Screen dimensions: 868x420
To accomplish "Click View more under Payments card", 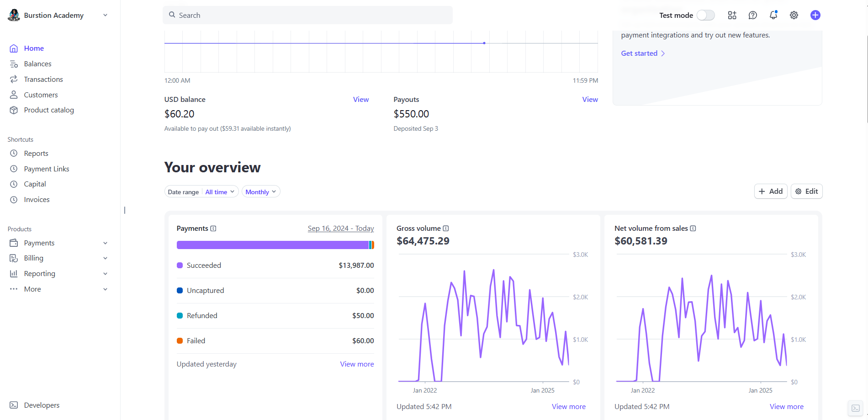I will click(357, 364).
